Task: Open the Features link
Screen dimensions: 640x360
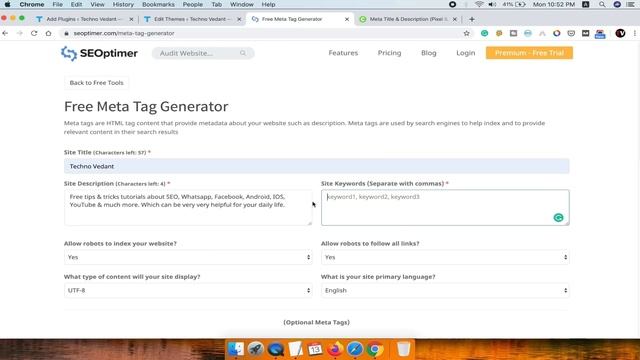Action: coord(343,53)
